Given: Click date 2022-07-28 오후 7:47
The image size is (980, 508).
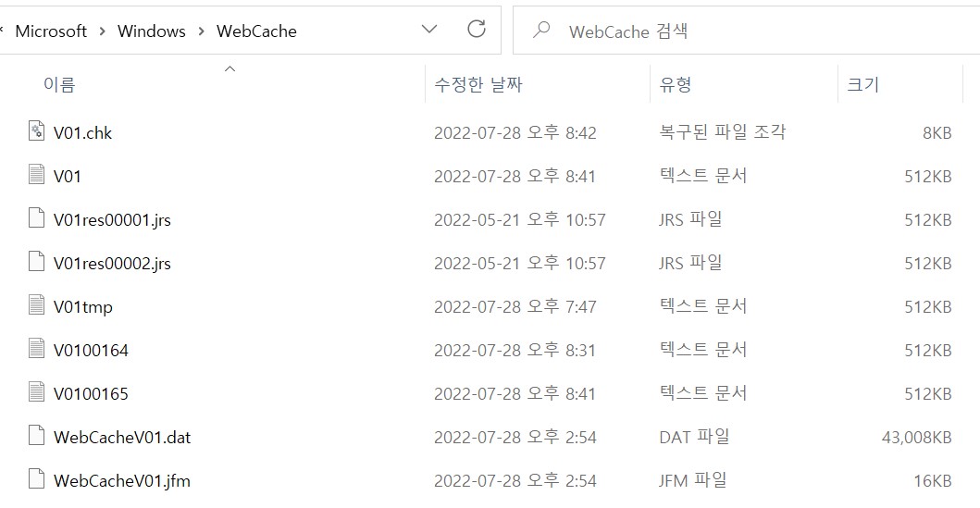Looking at the screenshot, I should pos(515,307).
